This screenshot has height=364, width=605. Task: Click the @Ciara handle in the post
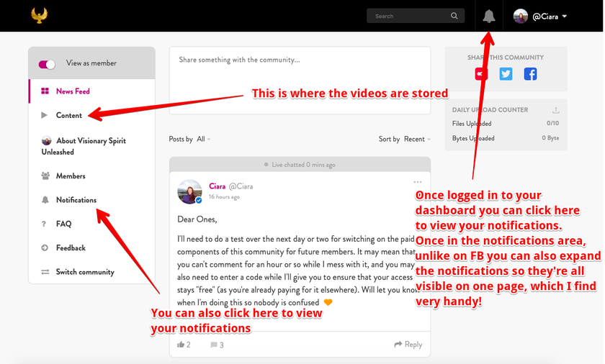click(241, 186)
